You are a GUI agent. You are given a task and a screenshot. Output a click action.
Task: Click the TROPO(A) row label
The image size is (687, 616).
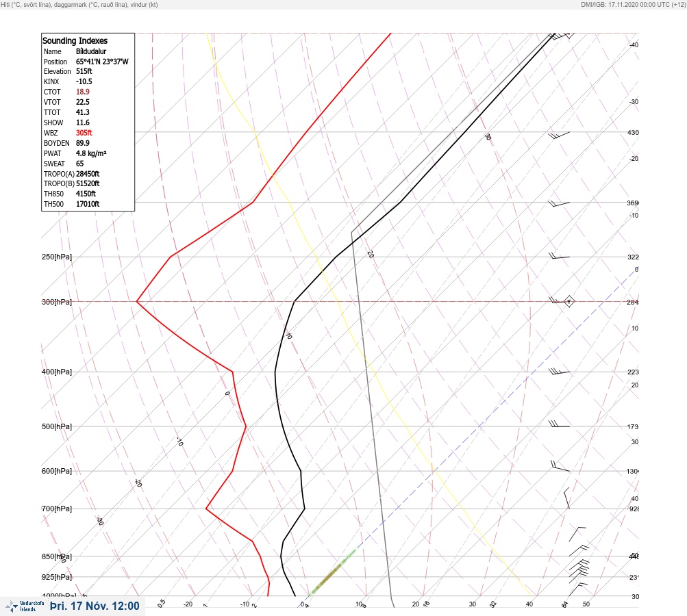click(59, 174)
